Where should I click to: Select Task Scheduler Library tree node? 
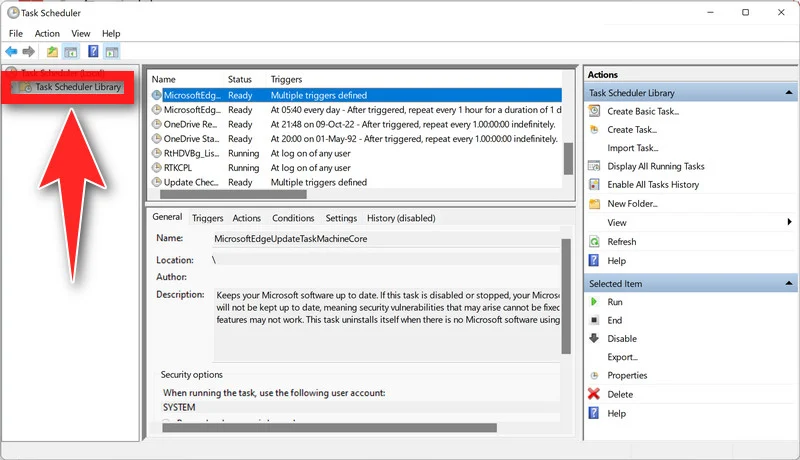[78, 87]
